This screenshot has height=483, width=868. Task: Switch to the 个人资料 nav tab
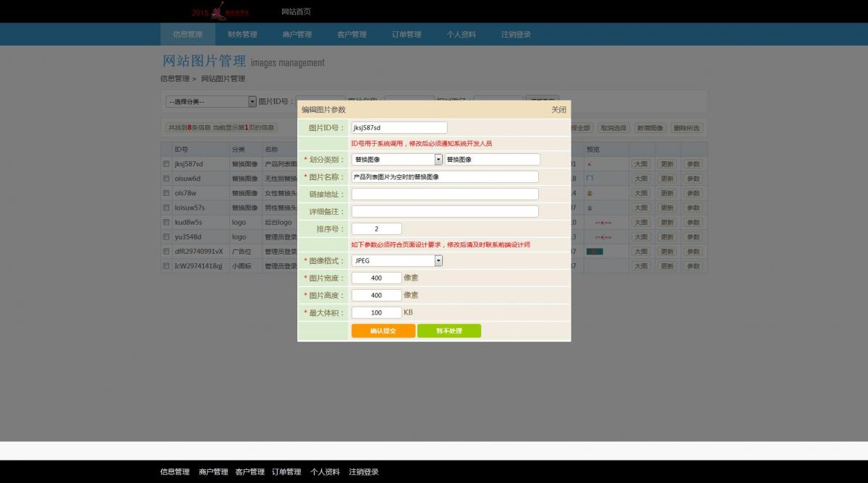pos(461,34)
